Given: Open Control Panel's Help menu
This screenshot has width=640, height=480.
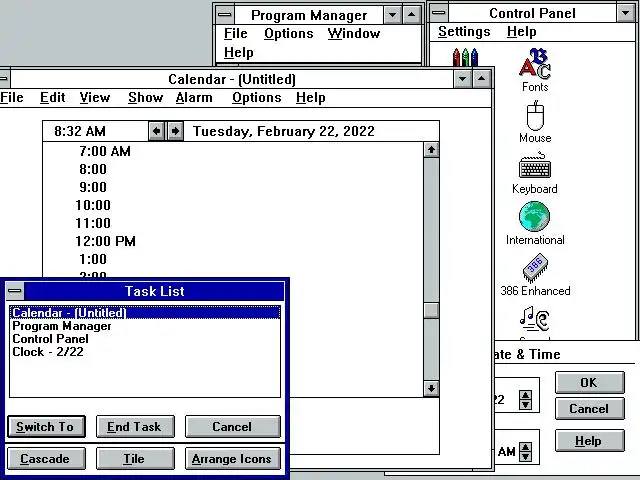Looking at the screenshot, I should (x=522, y=31).
